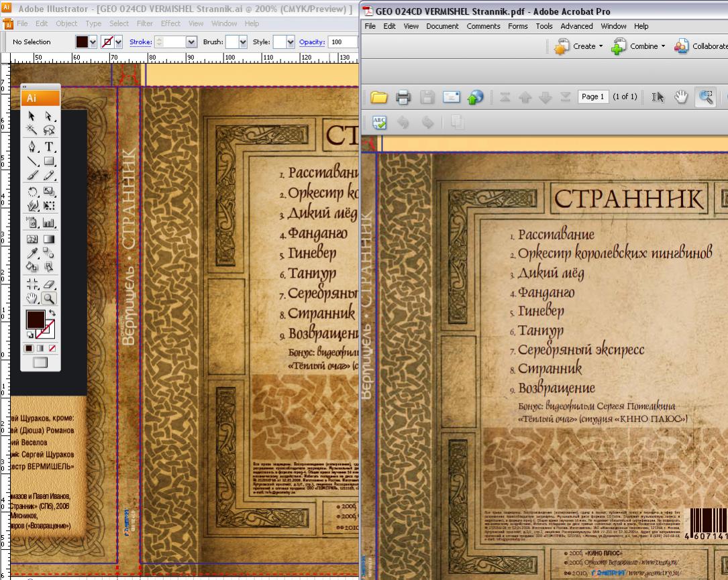The image size is (728, 580).
Task: Click the Open folder icon in Acrobat
Action: click(x=379, y=97)
